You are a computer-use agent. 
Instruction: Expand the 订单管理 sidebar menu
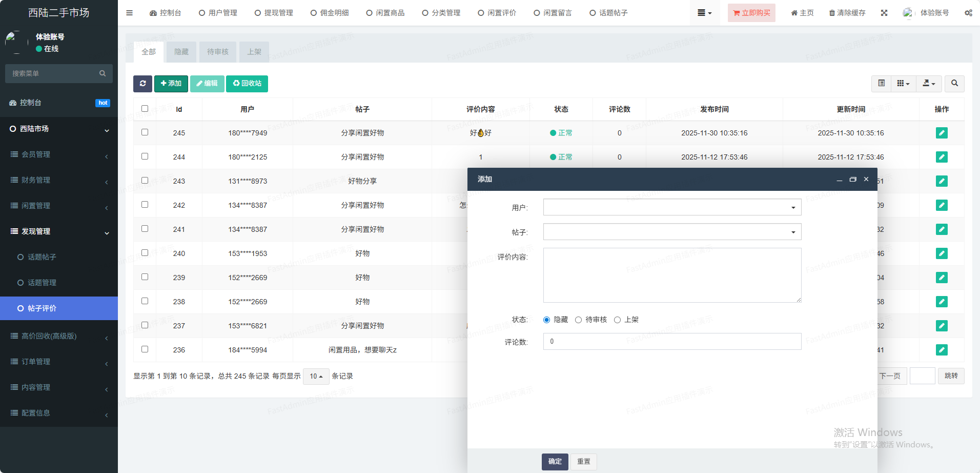36,362
